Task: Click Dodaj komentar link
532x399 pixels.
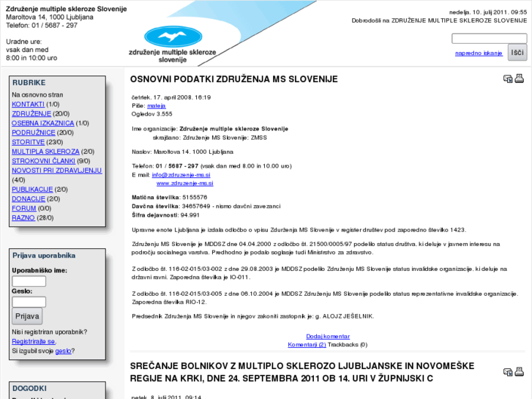Action: pos(328,337)
